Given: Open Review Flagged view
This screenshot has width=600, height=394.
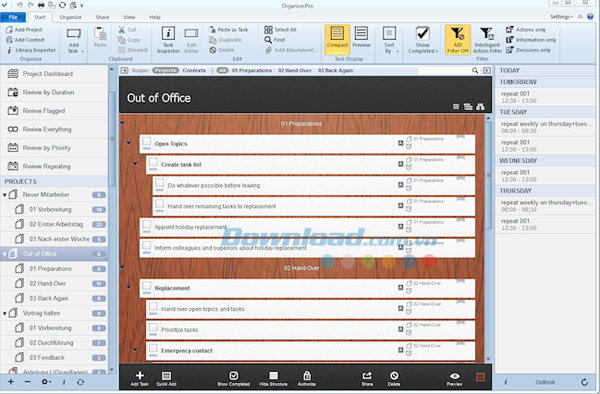Looking at the screenshot, I should [54, 111].
